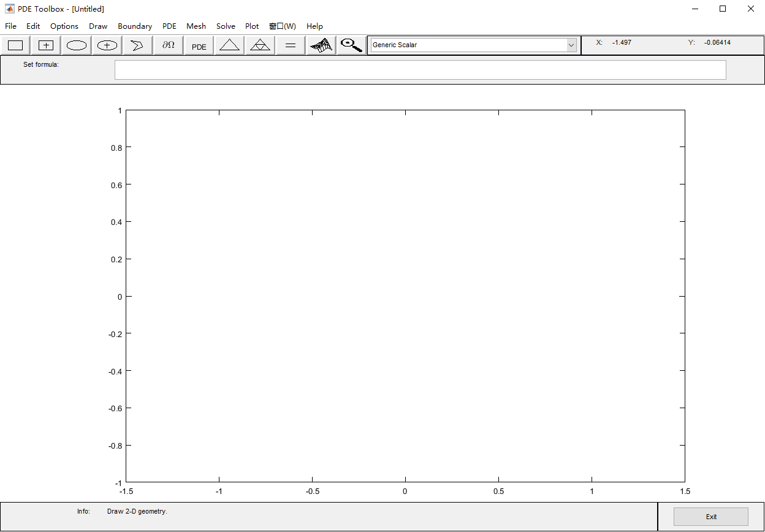
Task: Open the Plot menu
Action: click(x=252, y=26)
